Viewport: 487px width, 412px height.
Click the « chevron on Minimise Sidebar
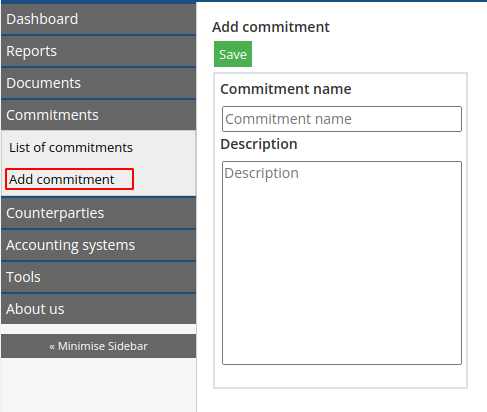coord(52,347)
